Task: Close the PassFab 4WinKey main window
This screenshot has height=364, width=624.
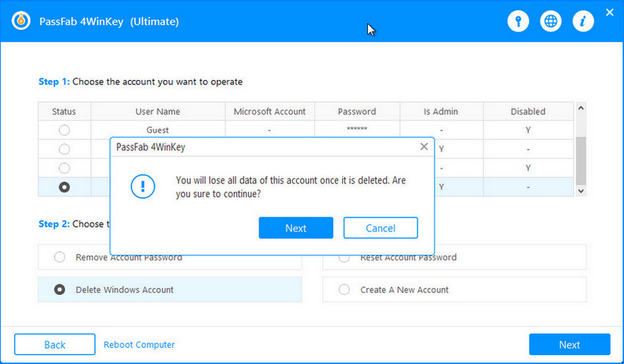Action: (x=609, y=12)
